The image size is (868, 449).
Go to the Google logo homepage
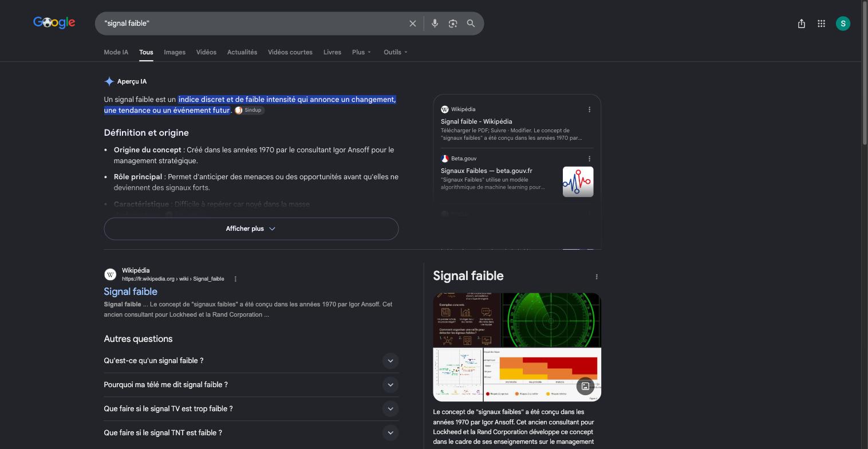pyautogui.click(x=54, y=23)
